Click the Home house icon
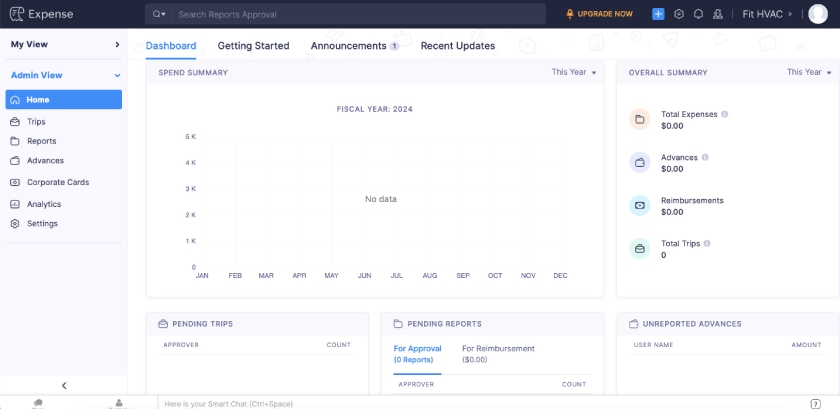 click(15, 100)
